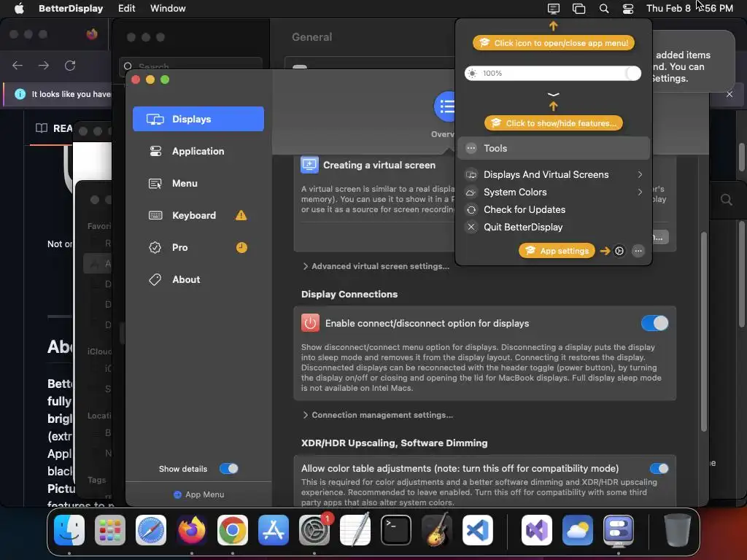Click the 'Click to show/hide features' hint
Screen dimensions: 747x560
click(x=554, y=123)
